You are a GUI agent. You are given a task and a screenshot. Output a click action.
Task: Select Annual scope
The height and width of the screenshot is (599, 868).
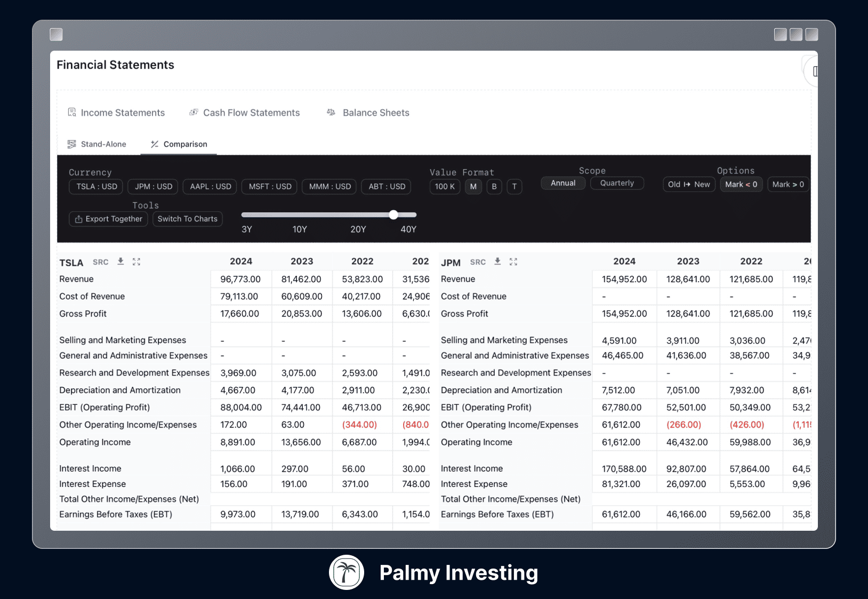(x=563, y=183)
